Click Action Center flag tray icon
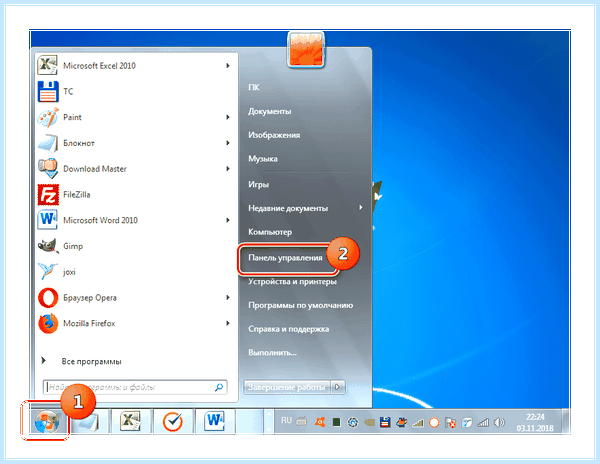The image size is (600, 464). [451, 423]
